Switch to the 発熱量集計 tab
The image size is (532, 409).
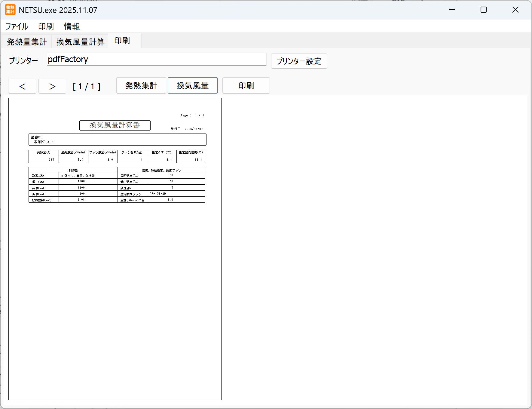click(x=27, y=42)
